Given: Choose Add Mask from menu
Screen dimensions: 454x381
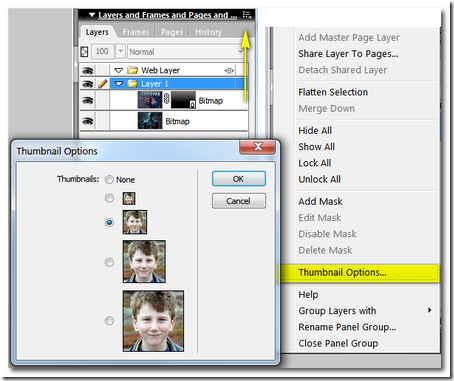Looking at the screenshot, I should 320,202.
